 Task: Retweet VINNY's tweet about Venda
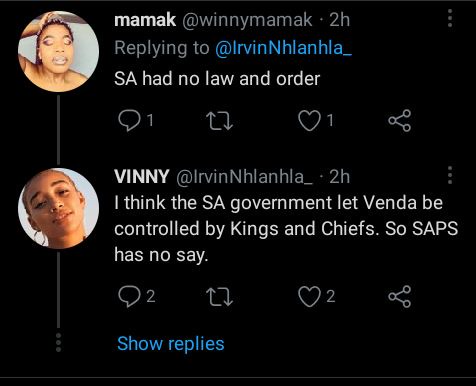tap(219, 297)
